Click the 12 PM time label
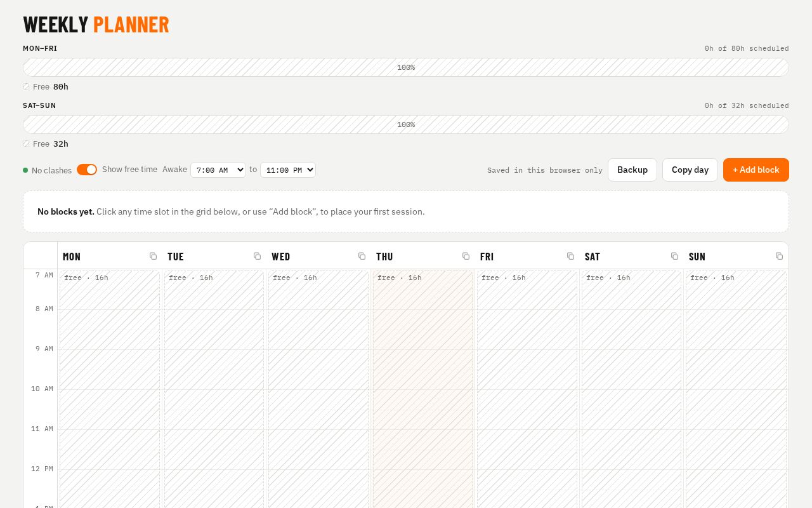The width and height of the screenshot is (812, 508). click(42, 469)
